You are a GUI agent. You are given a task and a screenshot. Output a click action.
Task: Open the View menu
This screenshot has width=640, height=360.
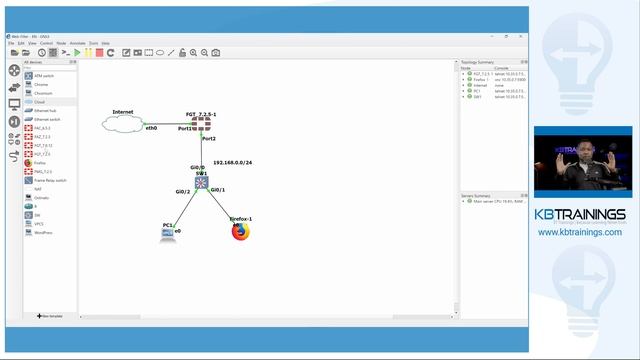(32, 43)
